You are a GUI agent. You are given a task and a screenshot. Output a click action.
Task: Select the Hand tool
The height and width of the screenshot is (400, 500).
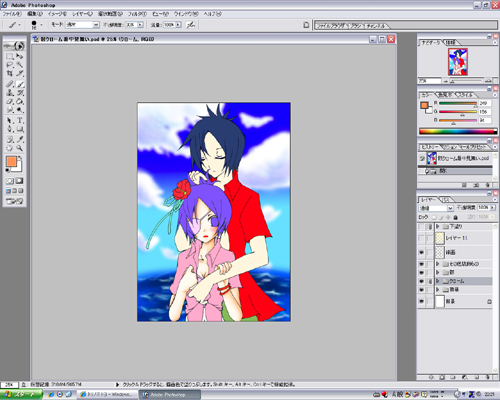coord(10,148)
